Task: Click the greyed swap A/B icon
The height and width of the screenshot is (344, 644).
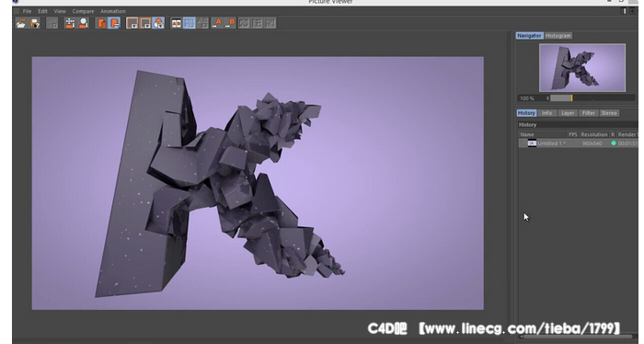Action: click(203, 23)
